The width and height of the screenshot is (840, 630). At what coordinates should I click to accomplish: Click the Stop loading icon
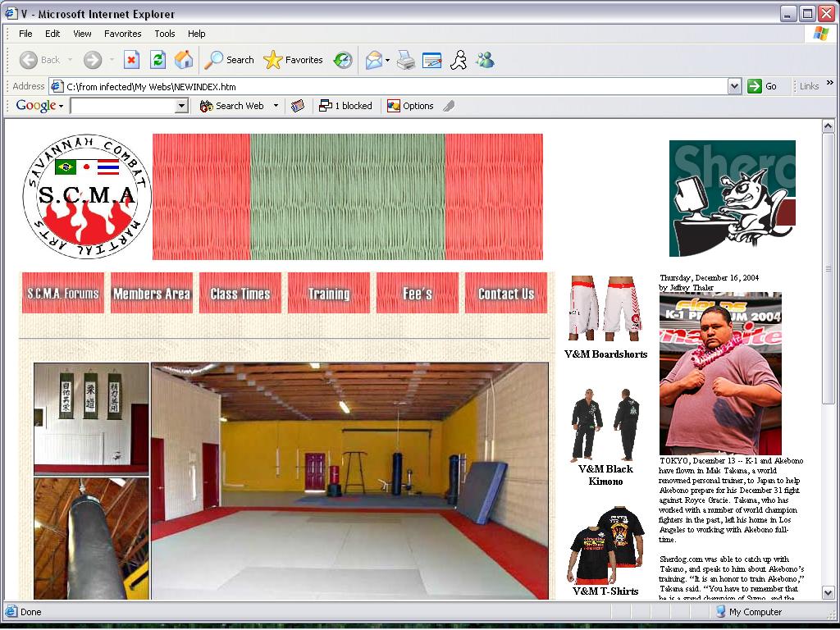[131, 60]
